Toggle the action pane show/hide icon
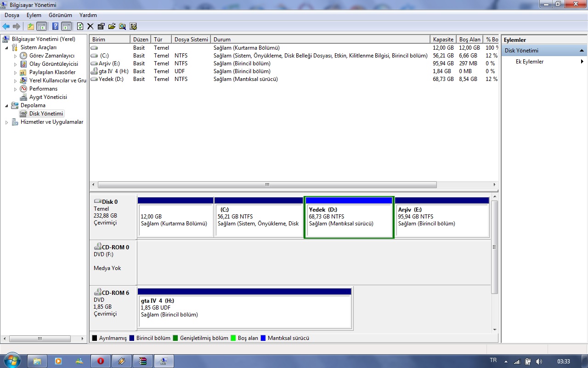 click(x=66, y=26)
